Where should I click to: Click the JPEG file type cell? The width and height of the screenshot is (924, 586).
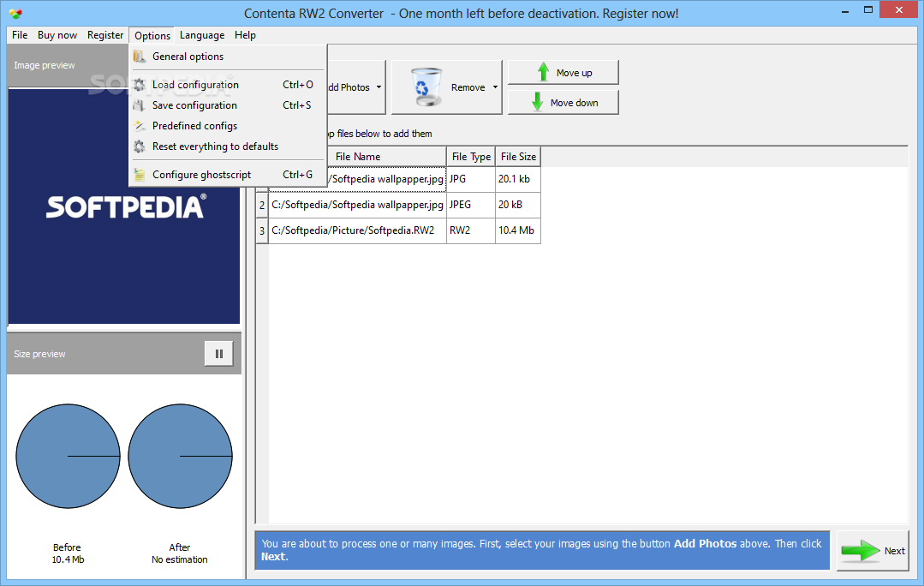pyautogui.click(x=471, y=205)
